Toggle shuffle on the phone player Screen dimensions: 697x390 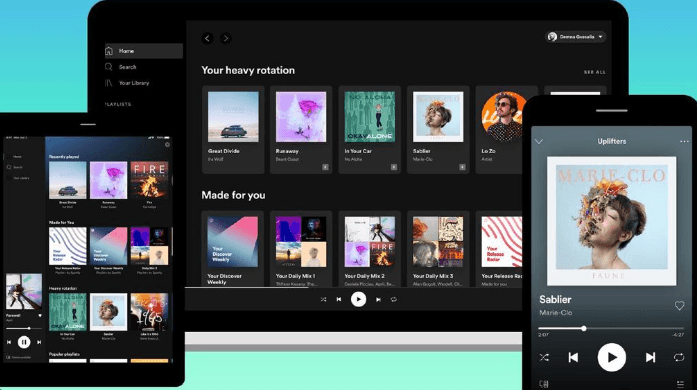[544, 358]
